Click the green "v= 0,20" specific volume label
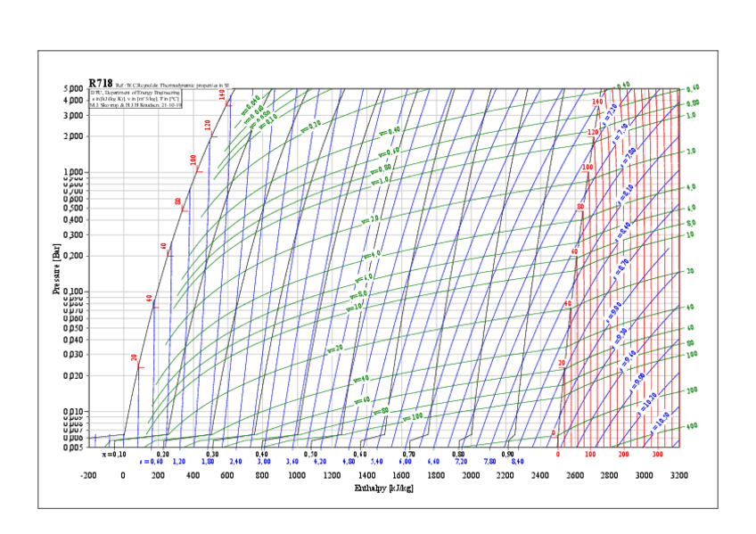Image resolution: width=756 pixels, height=534 pixels. click(x=311, y=127)
